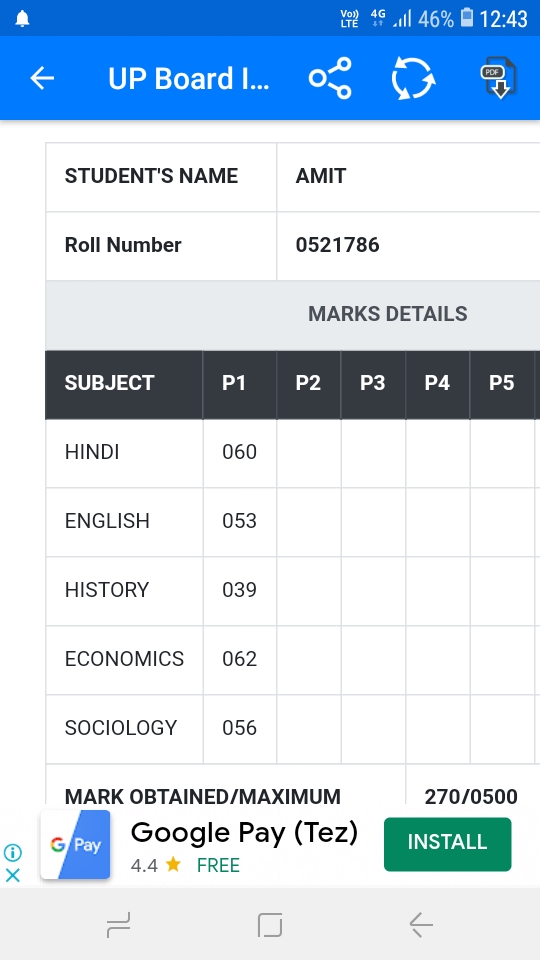Tap the HINDI marks value 060

239,452
